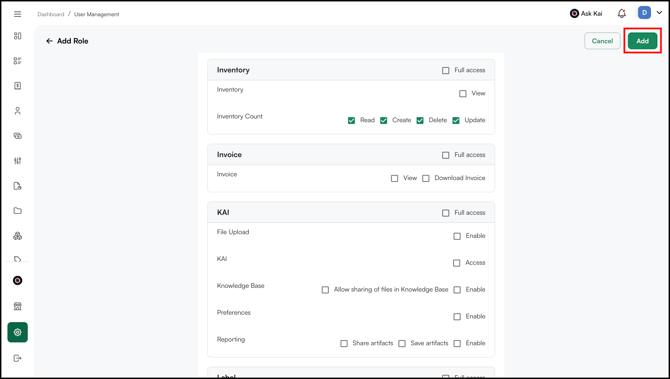Open the stacked cubes icon in sidebar
Image resolution: width=670 pixels, height=379 pixels.
click(x=18, y=236)
